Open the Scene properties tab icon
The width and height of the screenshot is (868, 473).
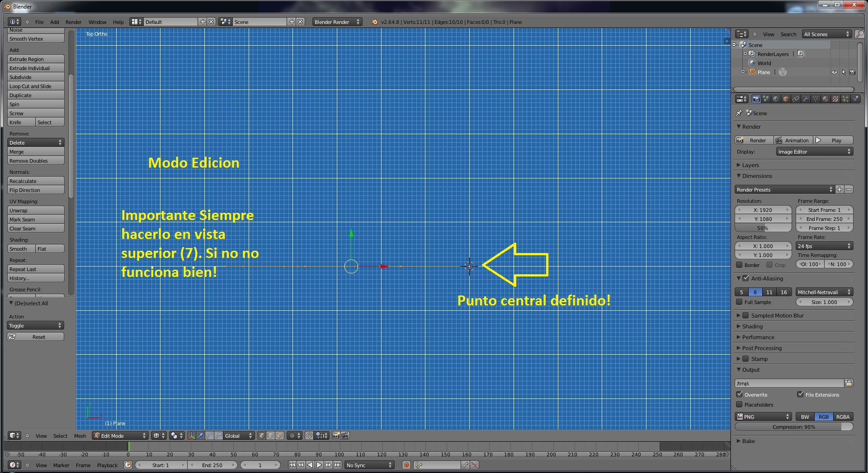pos(766,99)
